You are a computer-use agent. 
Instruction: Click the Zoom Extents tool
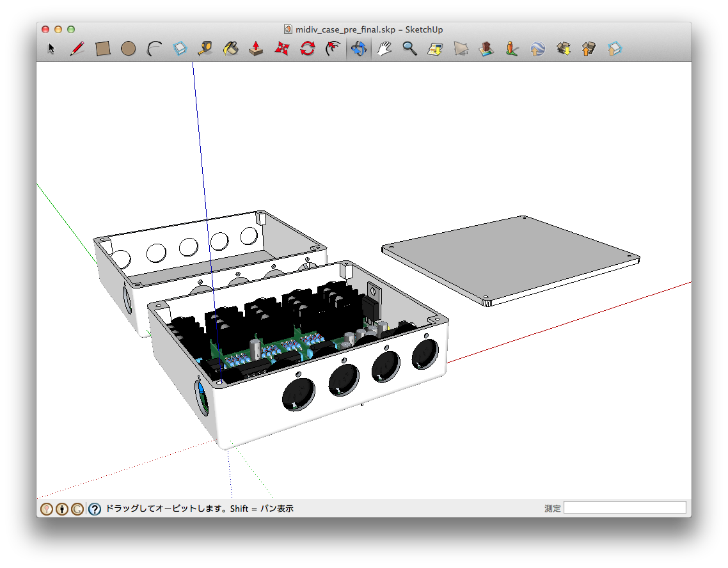click(436, 49)
